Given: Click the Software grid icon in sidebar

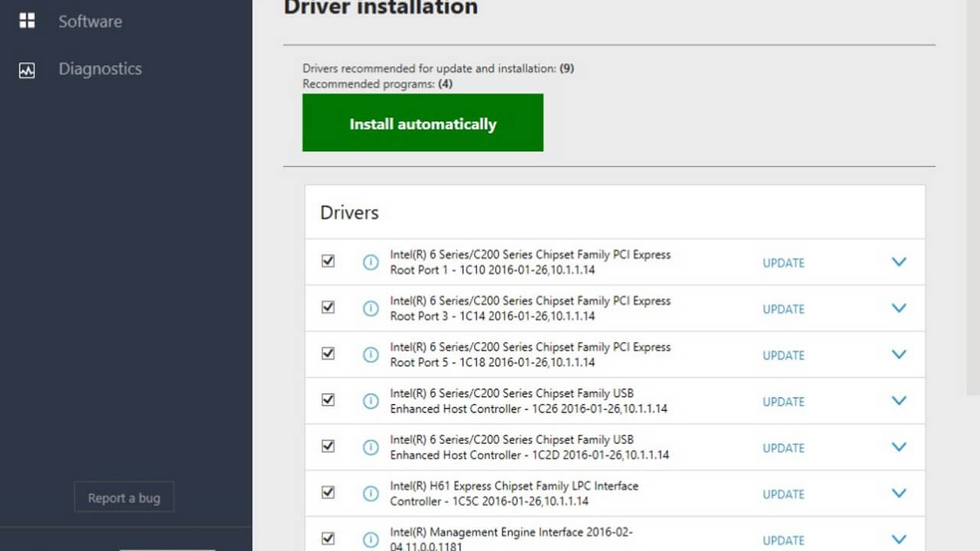Looking at the screenshot, I should 27,21.
